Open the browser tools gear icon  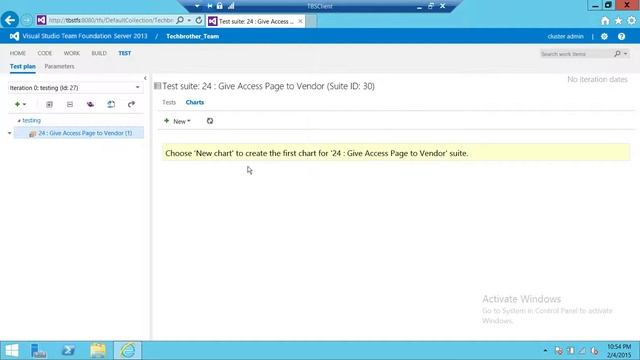tap(632, 20)
